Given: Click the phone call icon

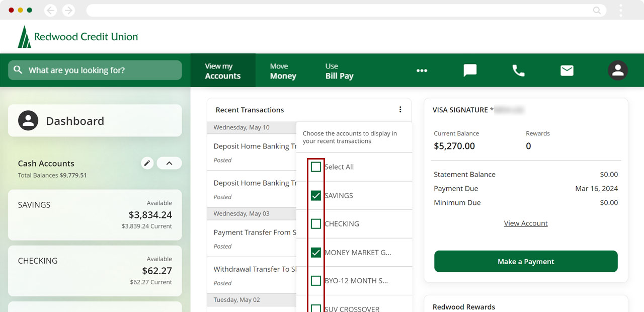Looking at the screenshot, I should click(x=518, y=70).
